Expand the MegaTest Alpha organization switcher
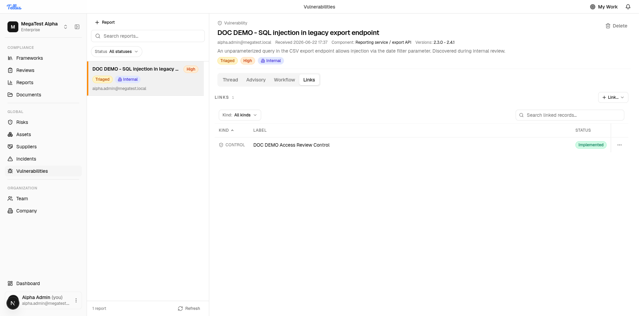This screenshot has height=316, width=644. pyautogui.click(x=66, y=27)
